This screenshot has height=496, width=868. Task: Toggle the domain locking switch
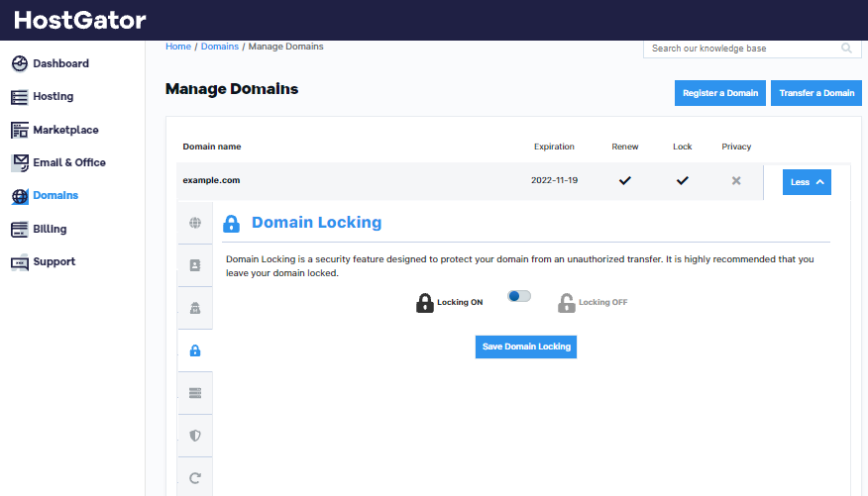click(519, 296)
